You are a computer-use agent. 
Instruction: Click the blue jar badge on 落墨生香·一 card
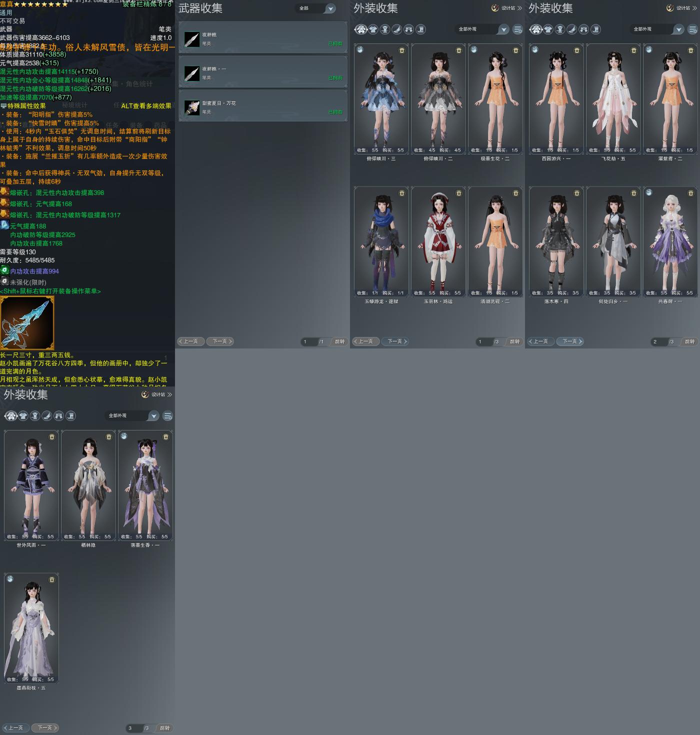124,436
